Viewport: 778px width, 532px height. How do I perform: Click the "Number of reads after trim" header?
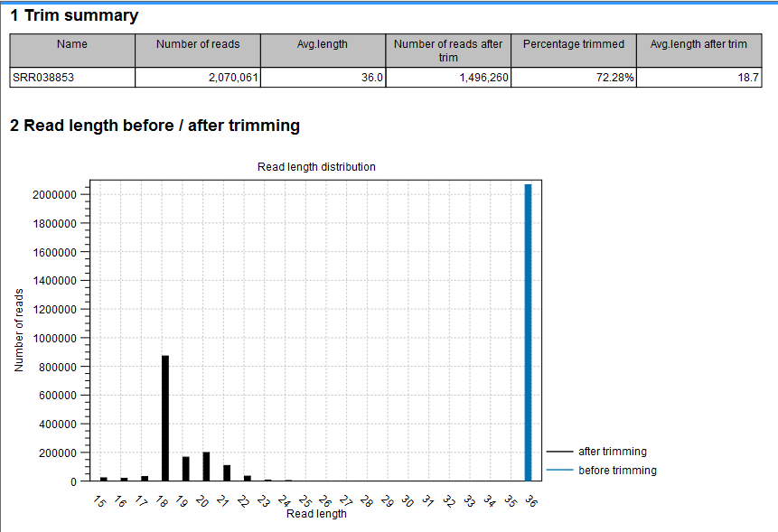(x=448, y=51)
